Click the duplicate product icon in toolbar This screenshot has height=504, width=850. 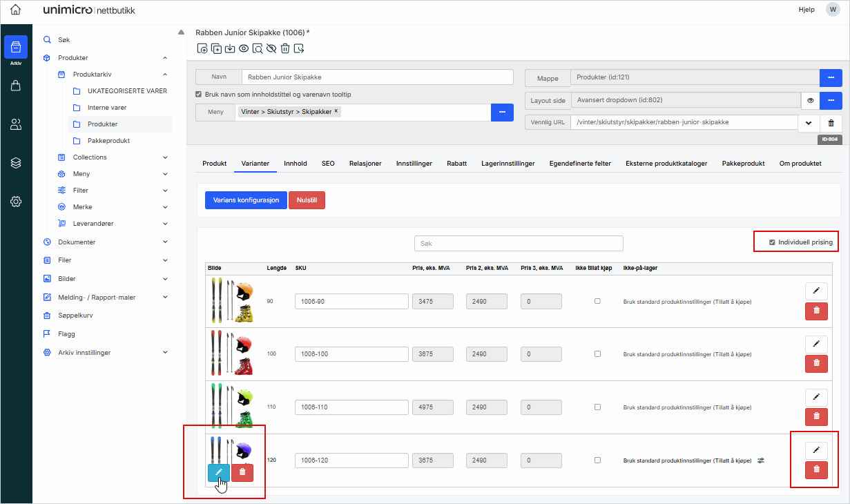pyautogui.click(x=216, y=48)
